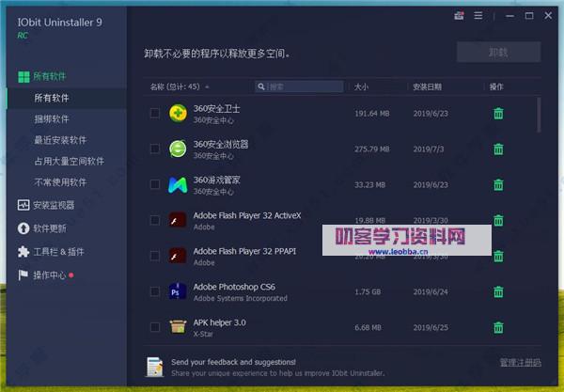Open 占用大量空间软件 in sidebar
Image resolution: width=564 pixels, height=392 pixels.
click(x=67, y=161)
